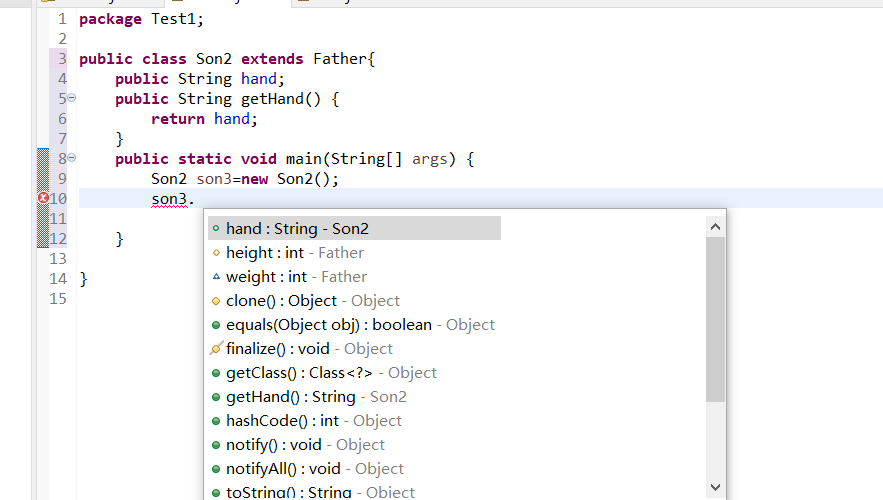
Task: Click the public method icon beside hashCode()
Action: pyautogui.click(x=216, y=421)
